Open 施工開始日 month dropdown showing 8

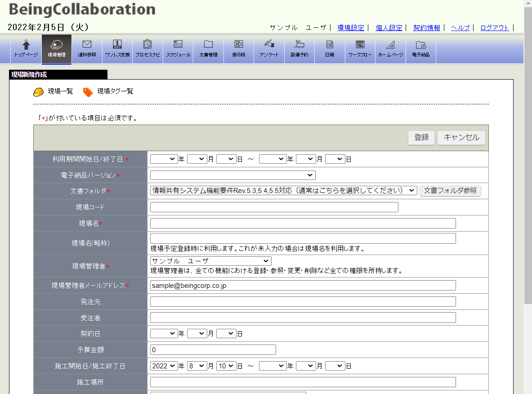pos(197,366)
